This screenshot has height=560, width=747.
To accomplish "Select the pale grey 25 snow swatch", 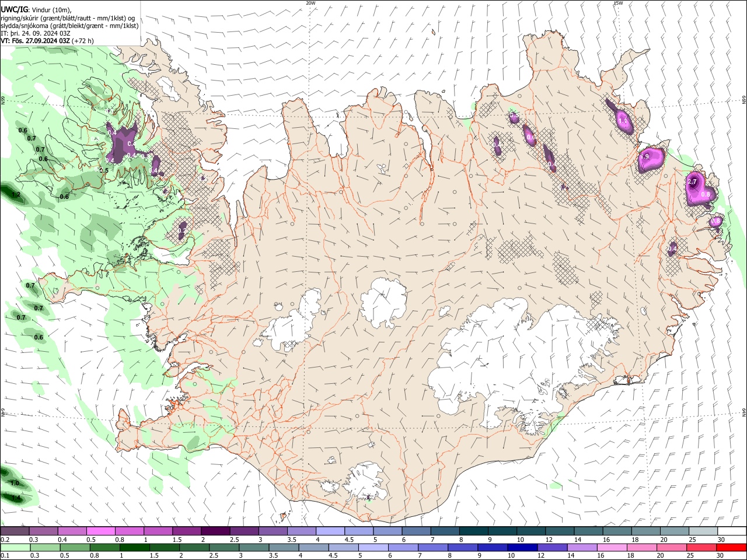I will point(703,531).
